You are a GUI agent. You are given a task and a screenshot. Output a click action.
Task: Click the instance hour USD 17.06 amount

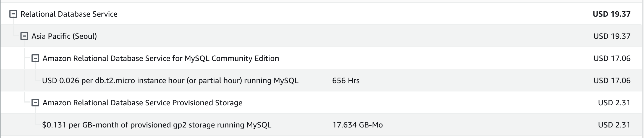coord(612,80)
